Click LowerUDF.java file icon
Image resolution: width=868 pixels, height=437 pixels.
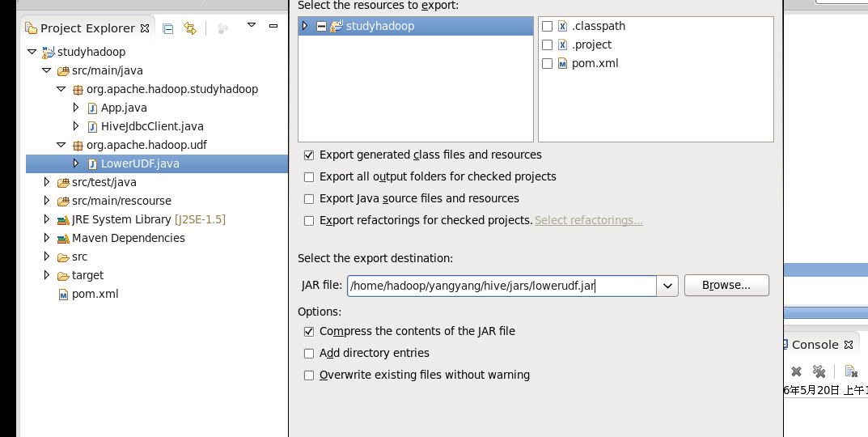[92, 164]
